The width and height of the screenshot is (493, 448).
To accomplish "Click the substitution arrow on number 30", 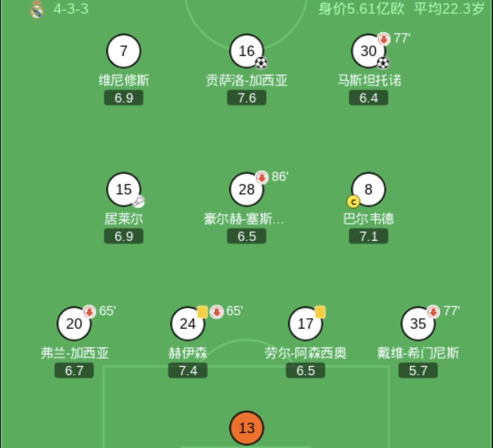I will pyautogui.click(x=384, y=40).
